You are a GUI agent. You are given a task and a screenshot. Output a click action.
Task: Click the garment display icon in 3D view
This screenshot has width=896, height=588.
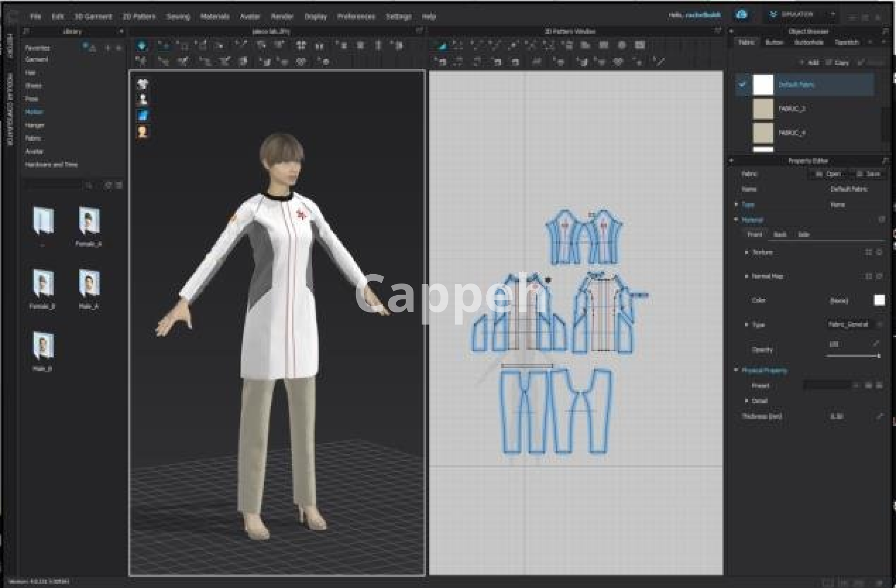[143, 84]
